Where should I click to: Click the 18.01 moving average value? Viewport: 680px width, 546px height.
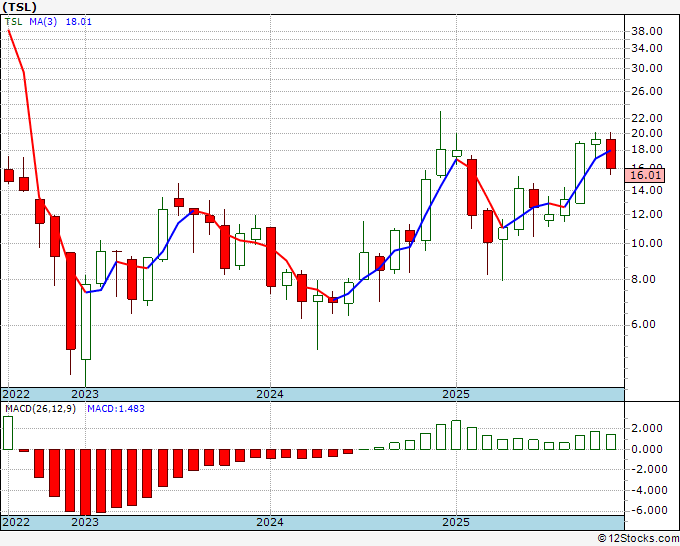(78, 22)
